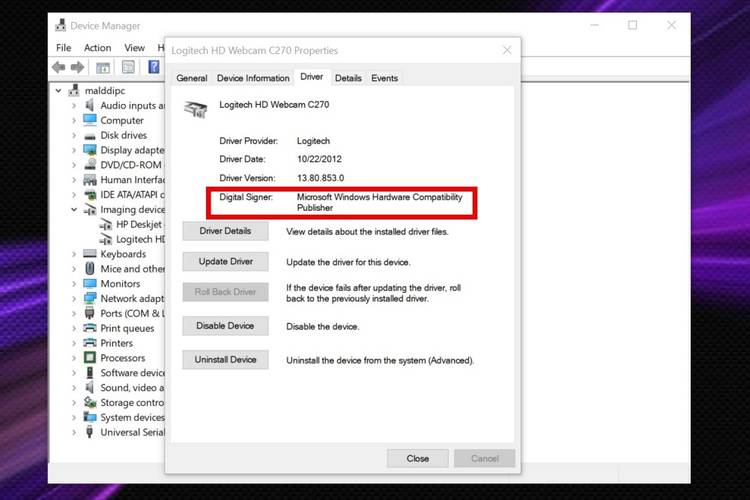Click the driver version 13.80.853.0 text
The width and height of the screenshot is (750, 500).
click(320, 178)
